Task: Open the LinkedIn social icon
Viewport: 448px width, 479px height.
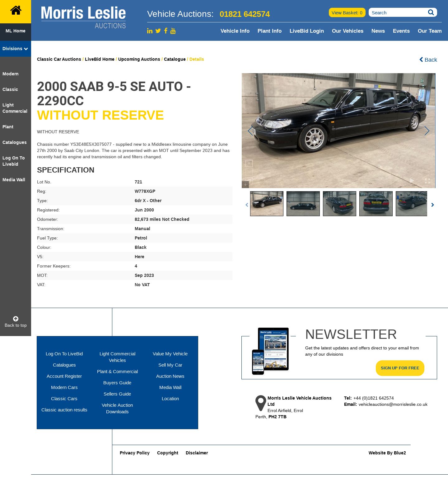Action: point(150,31)
